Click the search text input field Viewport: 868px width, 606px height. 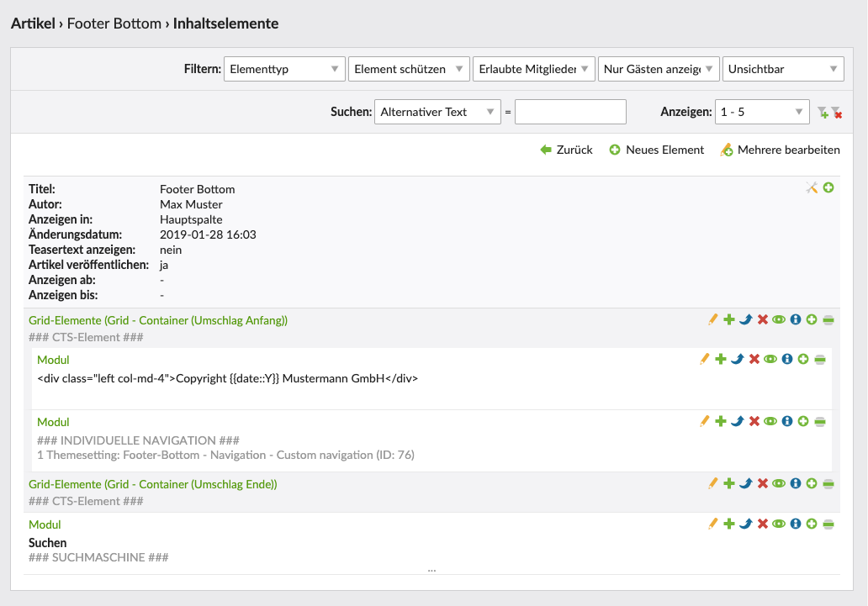[x=570, y=112]
